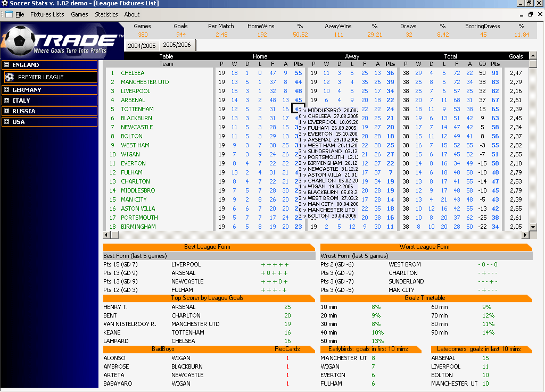Image resolution: width=545 pixels, height=392 pixels.
Task: Click WEST BROM in worst form list
Action: [x=404, y=264]
